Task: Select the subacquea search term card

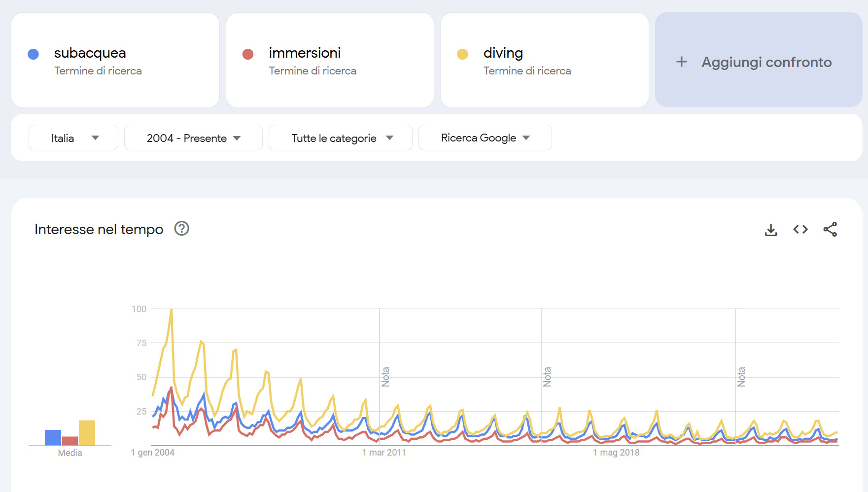Action: 115,60
